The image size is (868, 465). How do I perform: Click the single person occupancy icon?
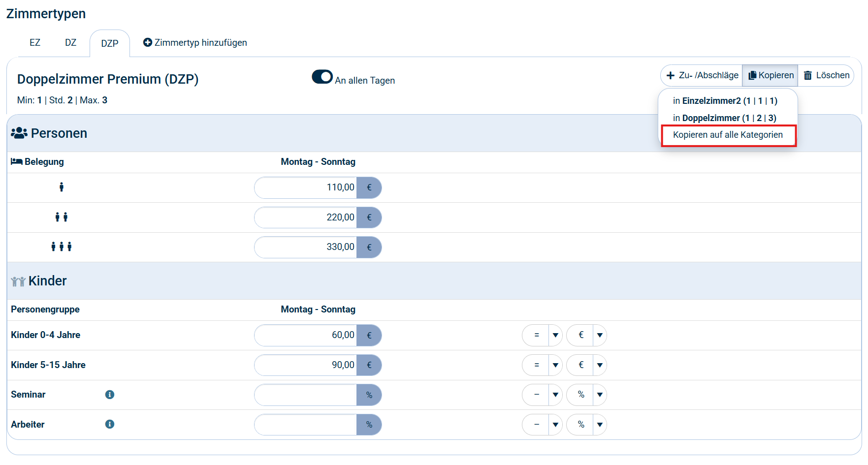[62, 187]
